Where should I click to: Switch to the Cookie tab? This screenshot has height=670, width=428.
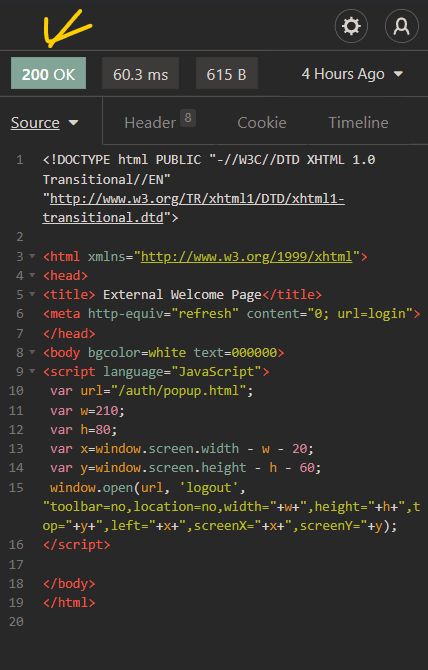tap(262, 123)
